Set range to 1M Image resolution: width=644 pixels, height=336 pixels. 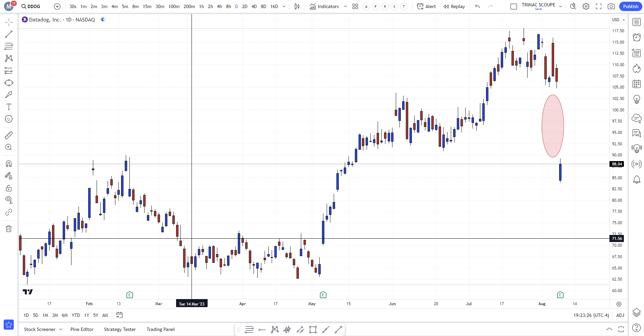(x=45, y=315)
